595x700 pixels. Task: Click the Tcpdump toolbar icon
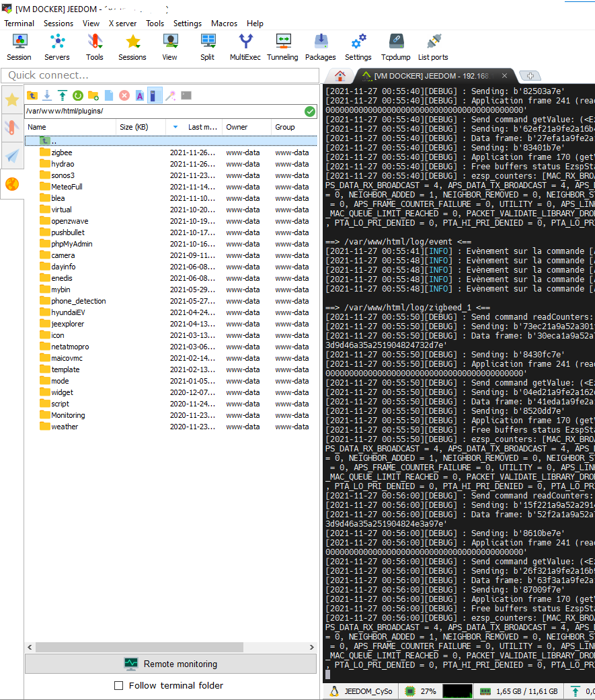pyautogui.click(x=396, y=46)
